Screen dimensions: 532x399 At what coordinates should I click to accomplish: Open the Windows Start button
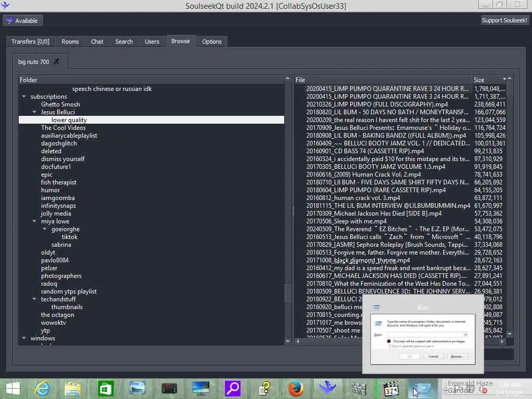coord(13,389)
